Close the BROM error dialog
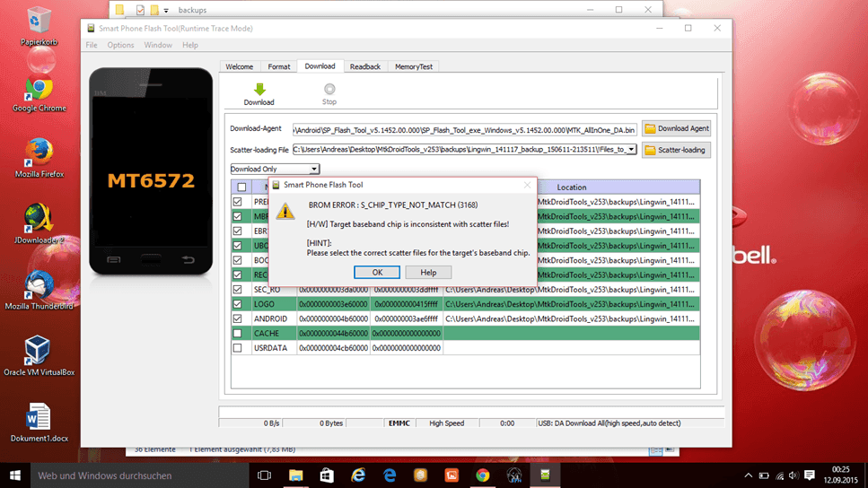Viewport: 868px width, 488px height. (x=527, y=185)
